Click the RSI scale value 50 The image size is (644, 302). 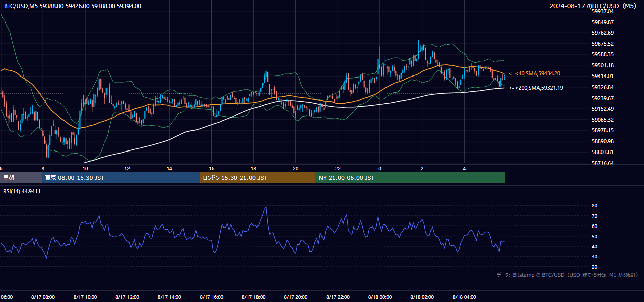[x=594, y=236]
